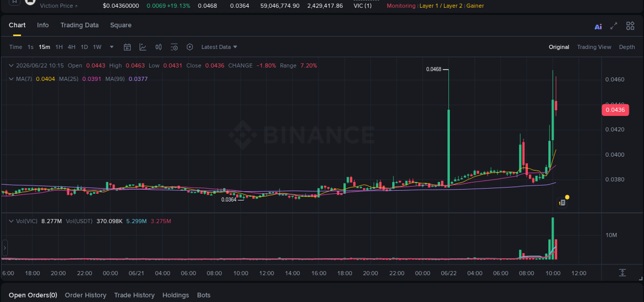Switch to Depth chart mode
Screen dimensions: 644x302
coord(627,47)
